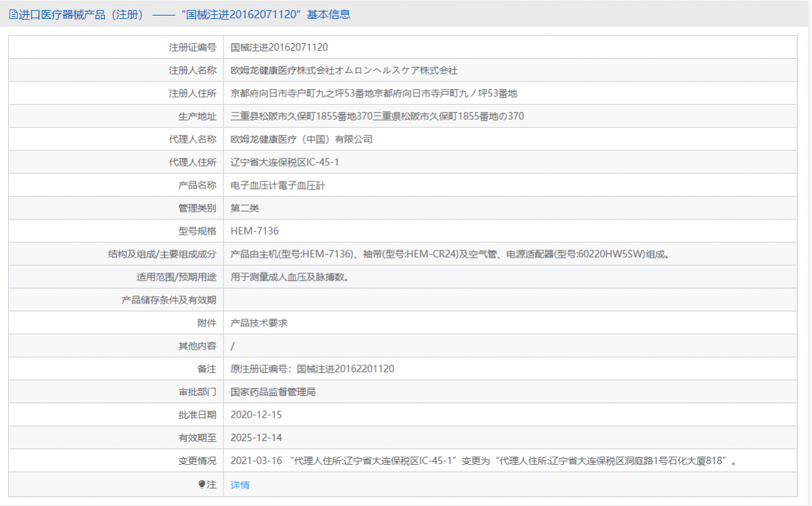Click the bullet icon before 注

tap(201, 484)
